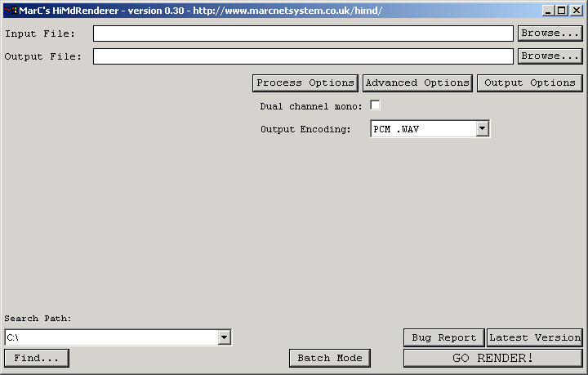The height and width of the screenshot is (375, 588).
Task: Click the Bug Report button
Action: click(x=443, y=337)
